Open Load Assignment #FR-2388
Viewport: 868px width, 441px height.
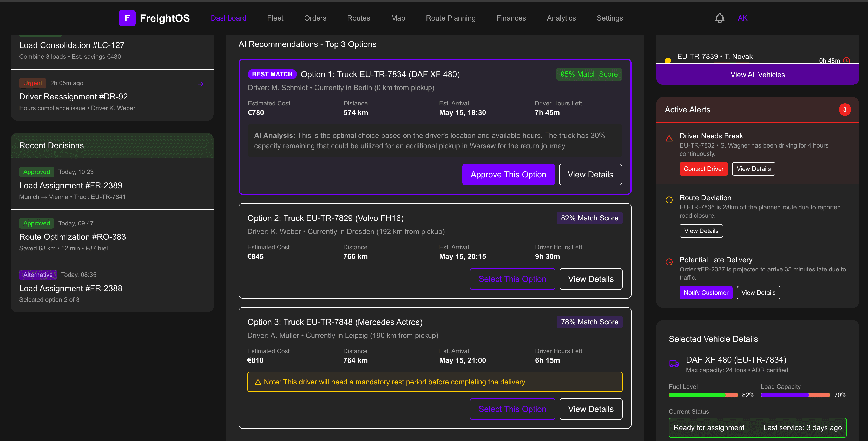(x=71, y=289)
